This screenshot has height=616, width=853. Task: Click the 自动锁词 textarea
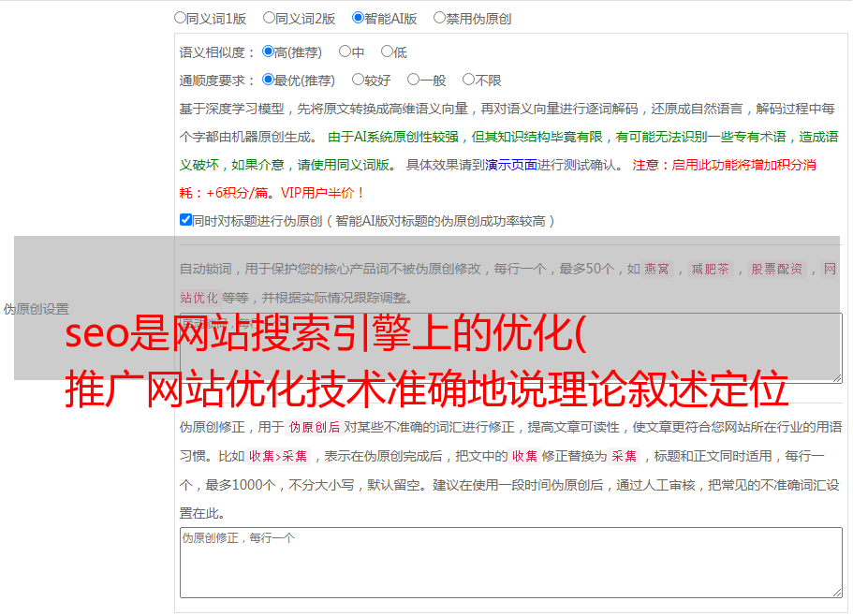511,348
